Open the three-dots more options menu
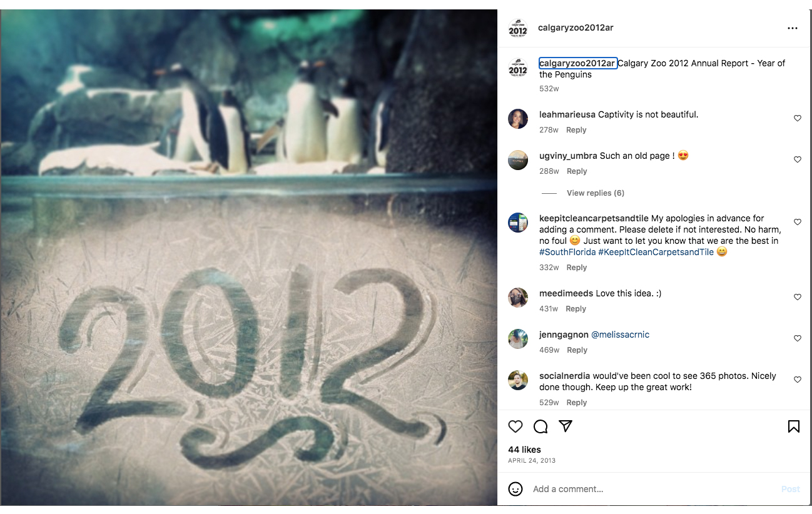Viewport: 812px width, 514px height. tap(793, 28)
